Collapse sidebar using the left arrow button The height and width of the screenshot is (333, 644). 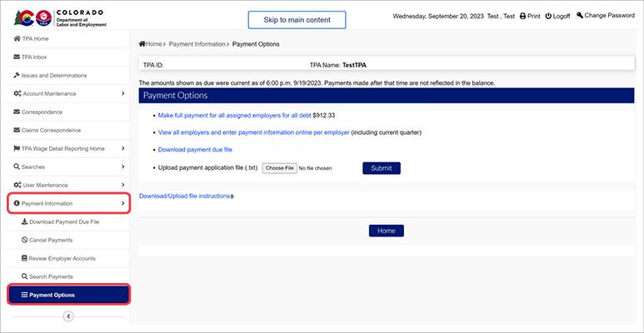[68, 316]
